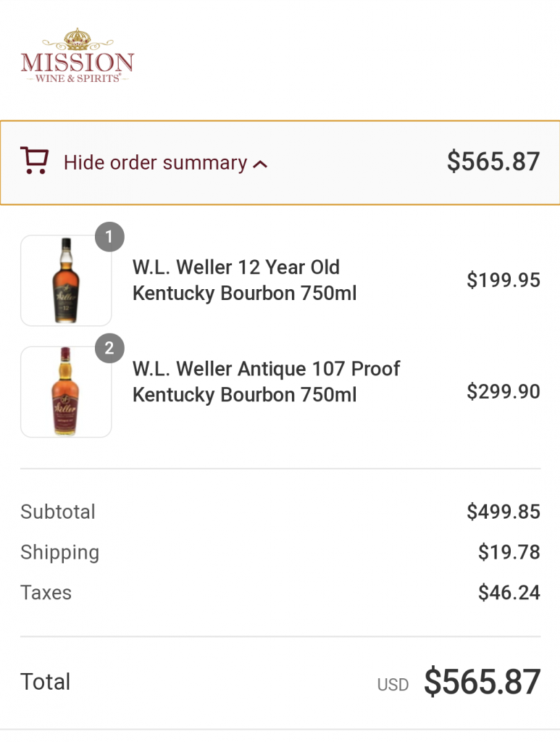This screenshot has width=560, height=742.
Task: Collapse order summary using the chevron arrow
Action: [260, 164]
